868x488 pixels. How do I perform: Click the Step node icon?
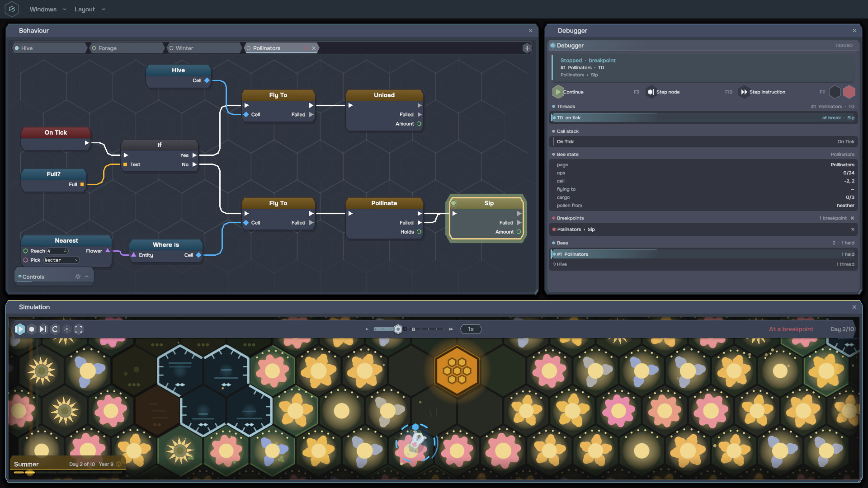point(651,92)
